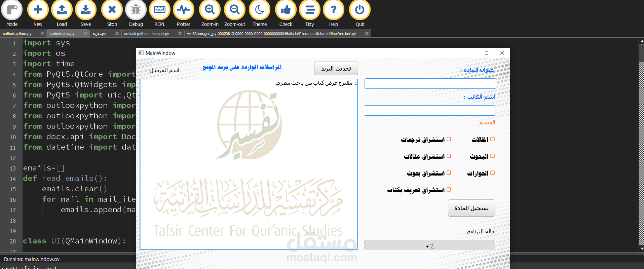Click the editor vertical scrollbar down arrow

pos(641,248)
